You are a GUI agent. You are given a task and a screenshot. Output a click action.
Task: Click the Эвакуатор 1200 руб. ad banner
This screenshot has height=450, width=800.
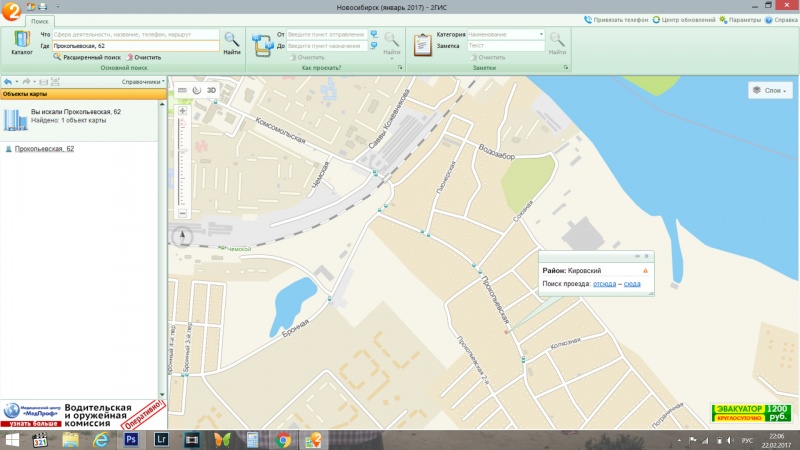(751, 413)
